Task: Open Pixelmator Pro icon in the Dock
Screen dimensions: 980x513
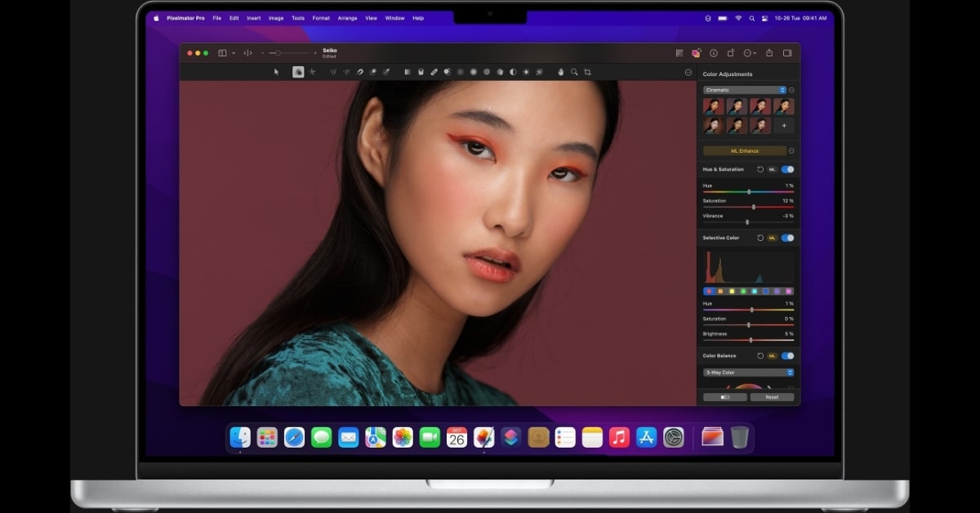Action: click(484, 437)
